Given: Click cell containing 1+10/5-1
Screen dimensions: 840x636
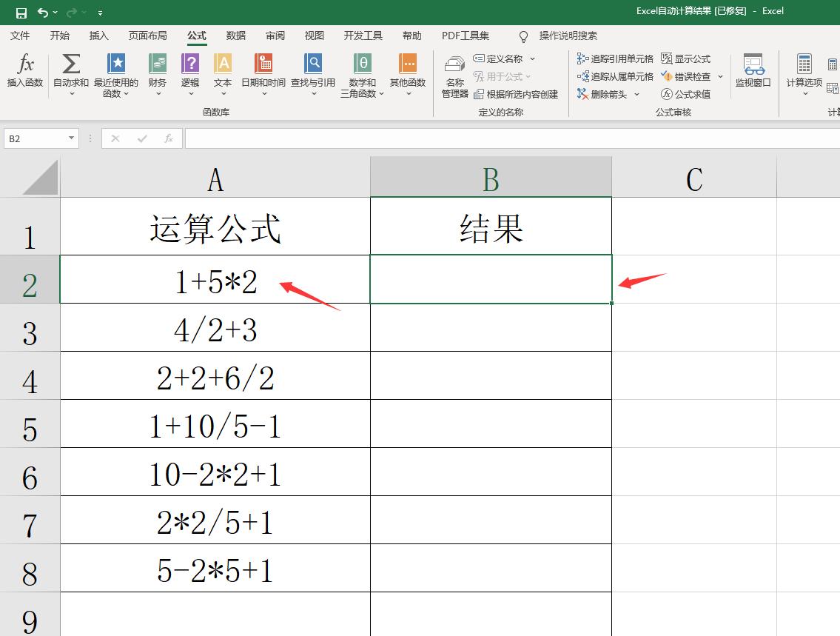Looking at the screenshot, I should pos(215,424).
